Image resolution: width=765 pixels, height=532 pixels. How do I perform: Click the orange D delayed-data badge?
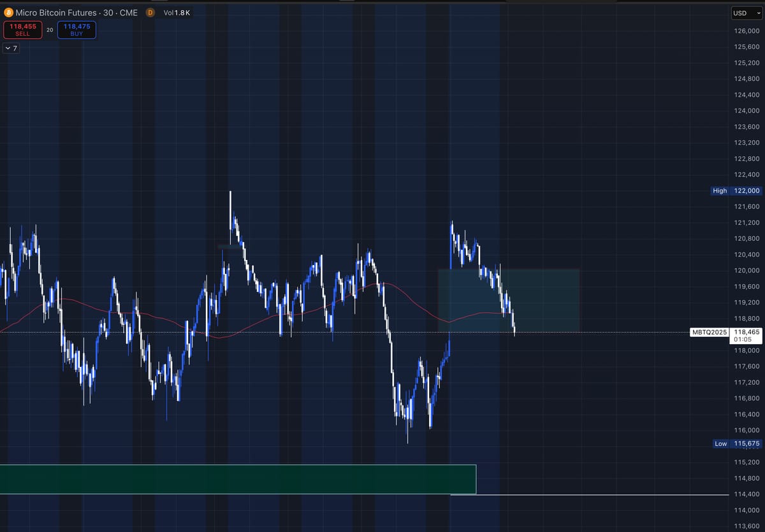click(x=150, y=13)
